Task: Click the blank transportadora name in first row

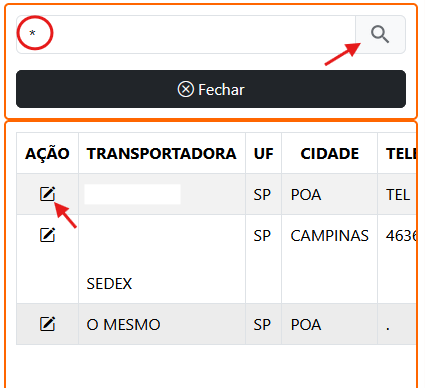Action: pos(132,194)
